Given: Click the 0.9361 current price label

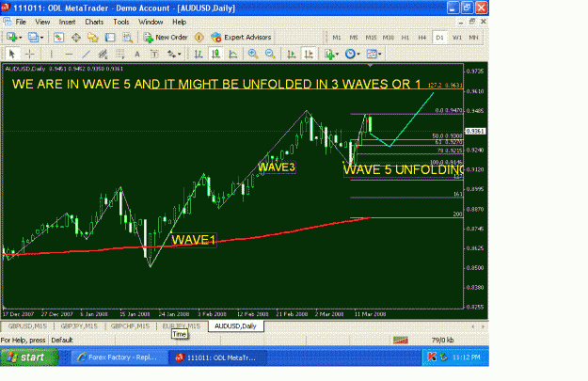Looking at the screenshot, I should (x=475, y=132).
